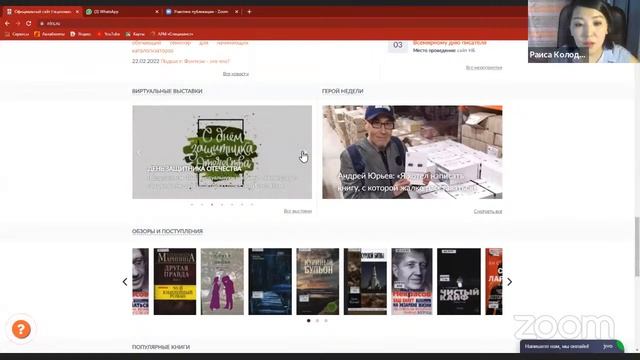The height and width of the screenshot is (360, 640).
Task: Open the book cover with purple couple
Action: pos(222,281)
